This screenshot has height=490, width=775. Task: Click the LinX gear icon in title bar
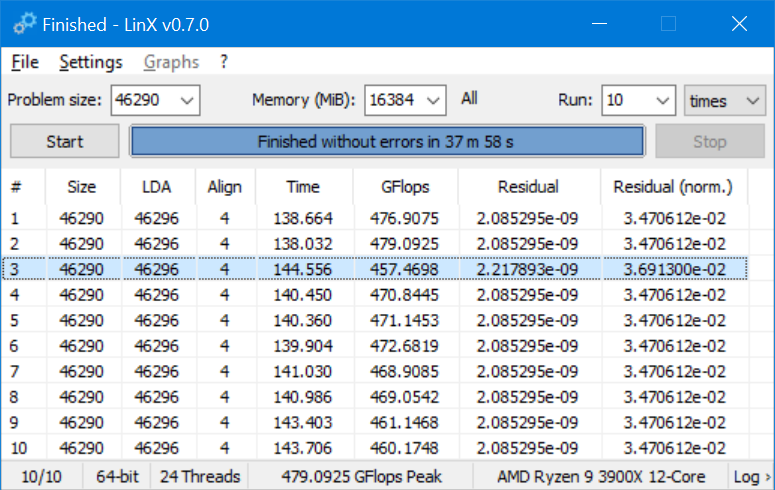(25, 24)
